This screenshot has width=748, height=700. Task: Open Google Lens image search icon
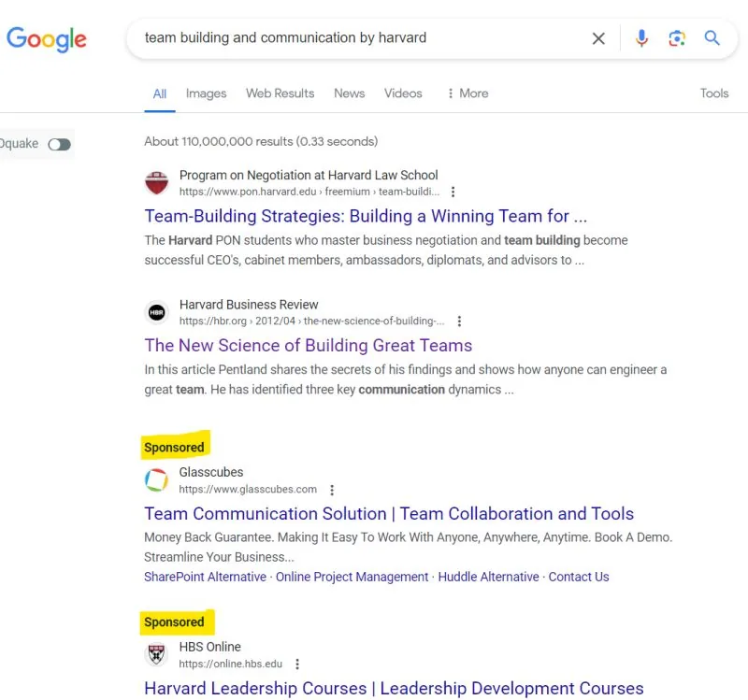tap(677, 38)
